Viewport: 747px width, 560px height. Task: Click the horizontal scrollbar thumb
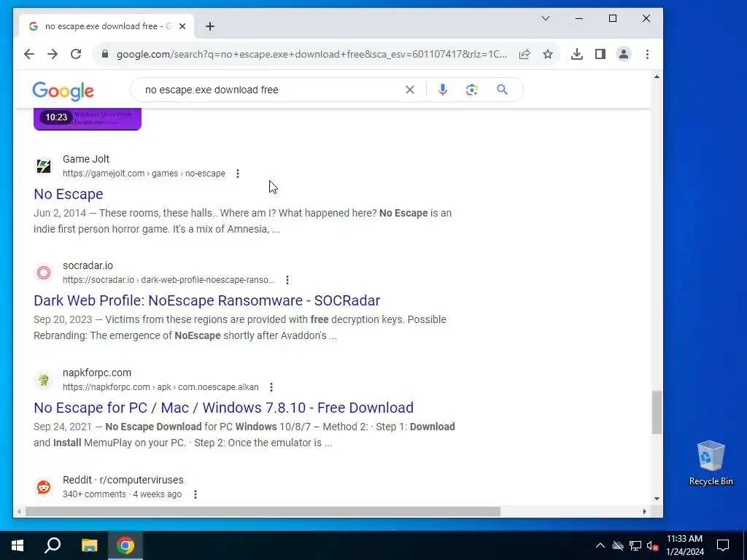(263, 511)
